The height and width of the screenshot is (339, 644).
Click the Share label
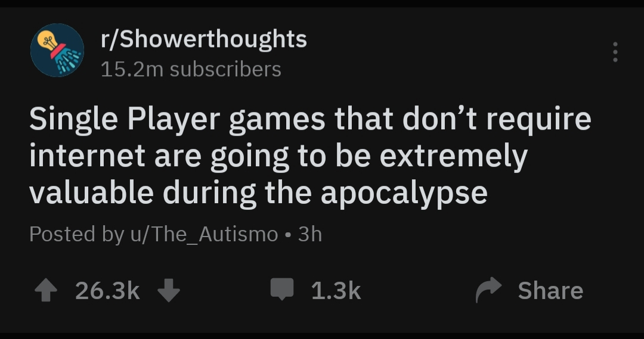point(550,291)
